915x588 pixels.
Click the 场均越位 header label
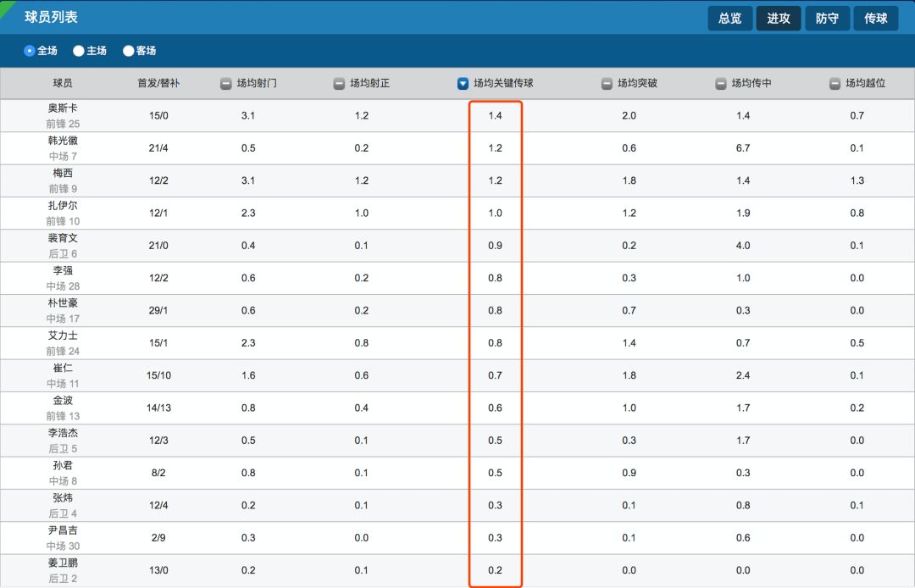[865, 83]
